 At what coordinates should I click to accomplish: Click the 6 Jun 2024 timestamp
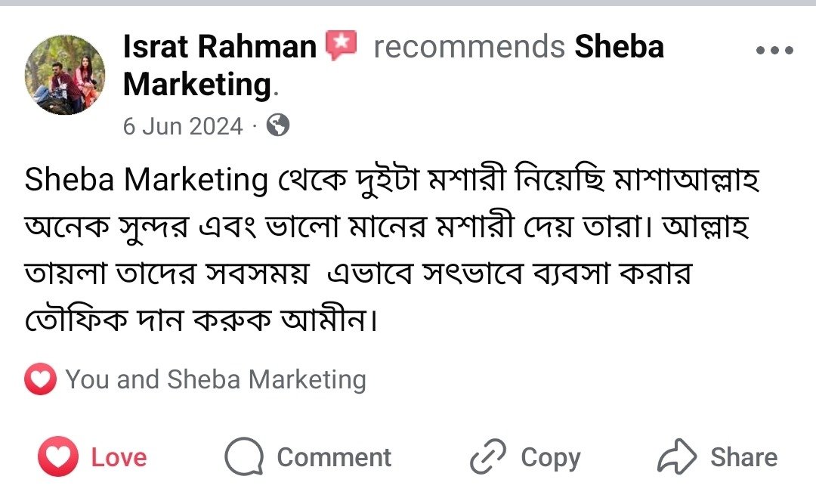[x=183, y=126]
